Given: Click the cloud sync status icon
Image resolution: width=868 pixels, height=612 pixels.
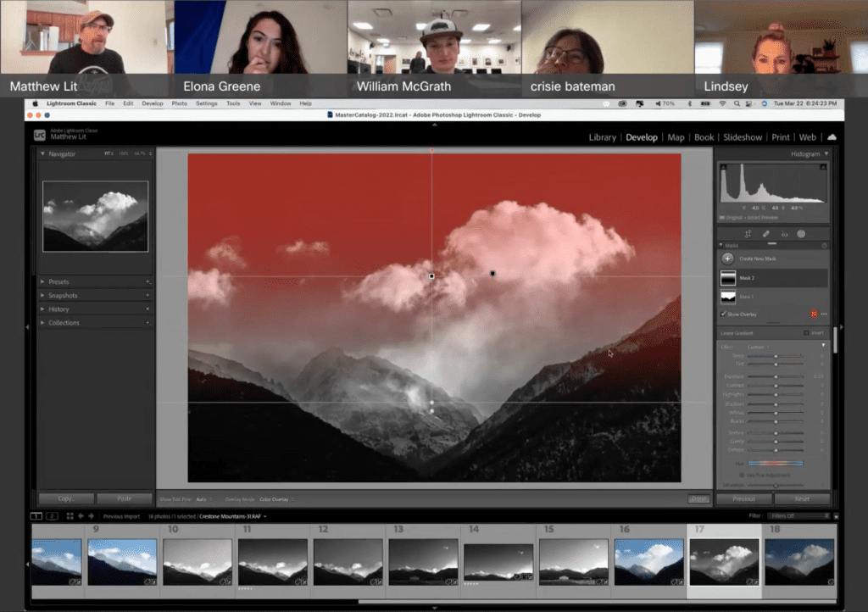Looking at the screenshot, I should point(832,137).
